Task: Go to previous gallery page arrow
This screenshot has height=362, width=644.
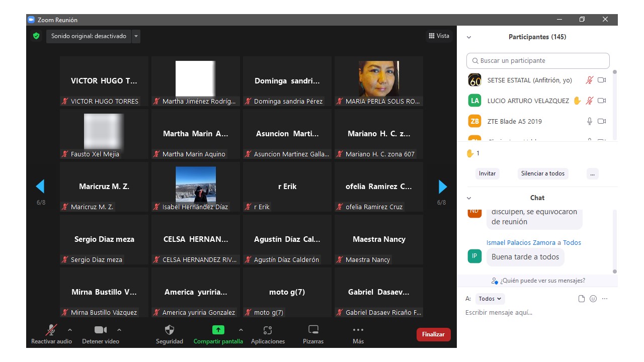Action: click(x=40, y=187)
